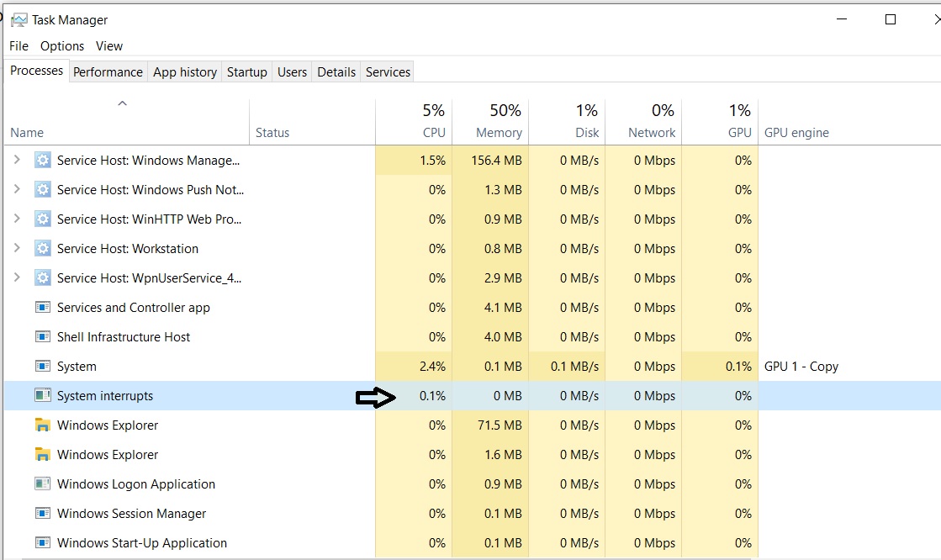
Task: Click the Windows Session Manager icon
Action: 43,514
